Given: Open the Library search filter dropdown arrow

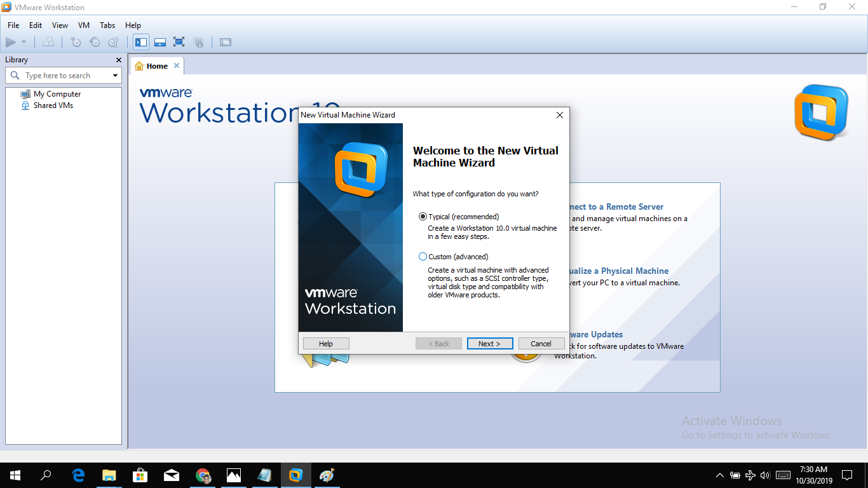Looking at the screenshot, I should pos(115,76).
